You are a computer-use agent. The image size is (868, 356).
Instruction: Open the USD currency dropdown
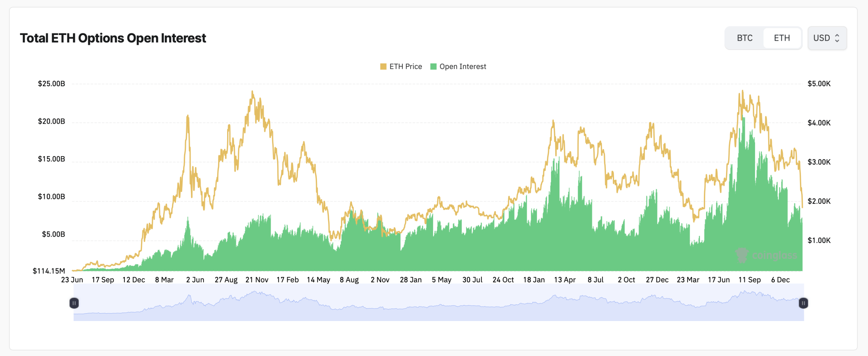tap(827, 38)
